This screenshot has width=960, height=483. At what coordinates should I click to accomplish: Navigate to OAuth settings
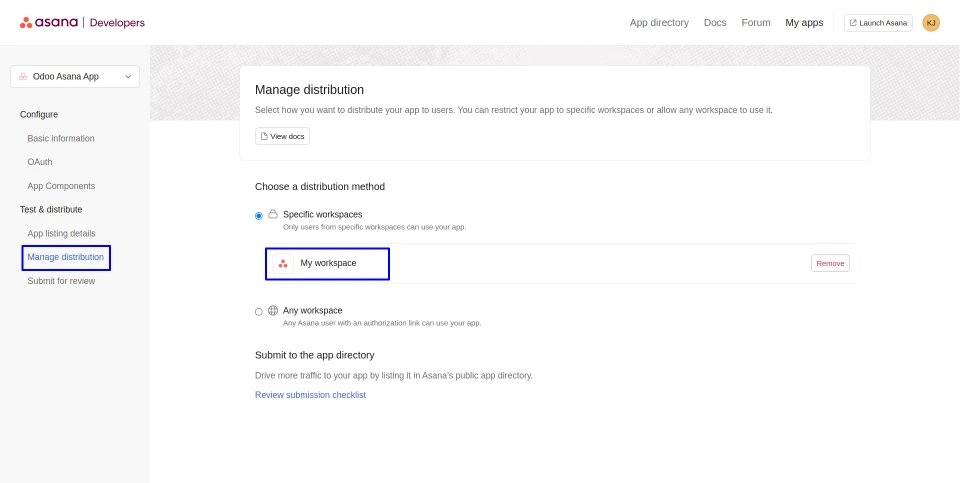(x=40, y=162)
